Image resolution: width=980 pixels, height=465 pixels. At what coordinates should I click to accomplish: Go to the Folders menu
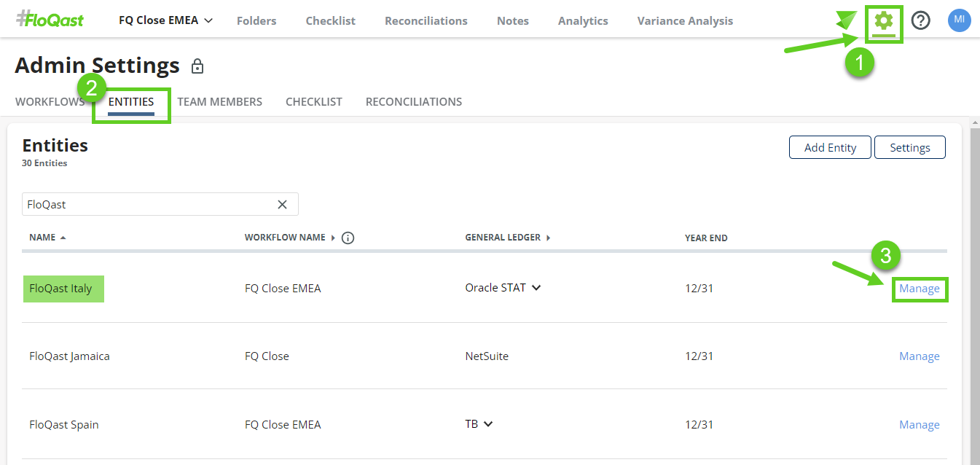tap(256, 20)
